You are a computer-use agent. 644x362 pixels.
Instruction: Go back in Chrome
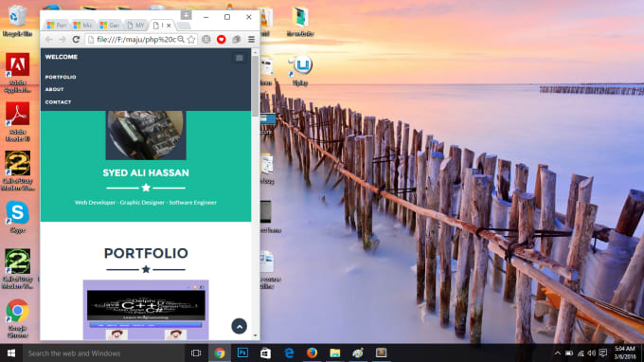[49, 40]
